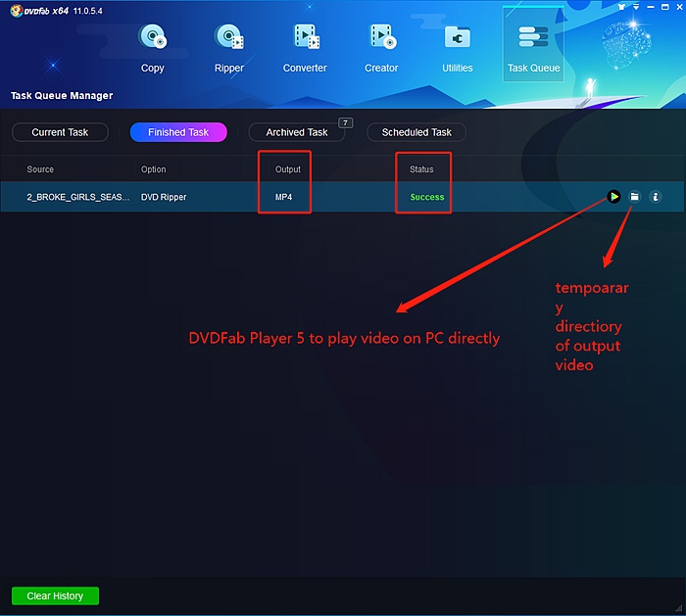Open the Copy module
The height and width of the screenshot is (616, 686).
click(x=152, y=48)
